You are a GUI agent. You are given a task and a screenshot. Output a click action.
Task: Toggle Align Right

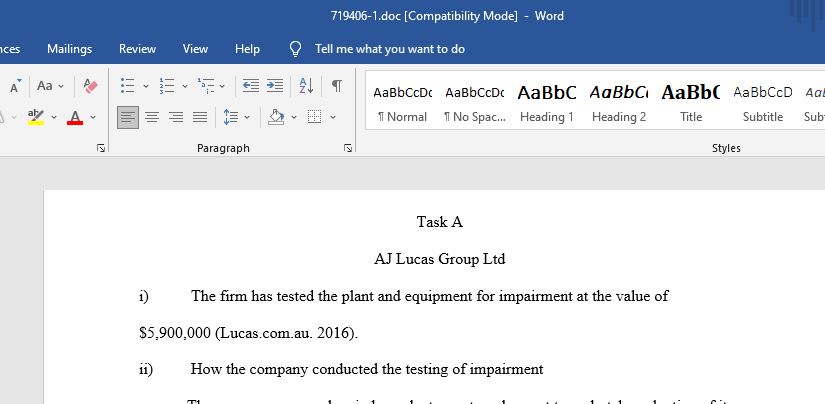[x=176, y=117]
